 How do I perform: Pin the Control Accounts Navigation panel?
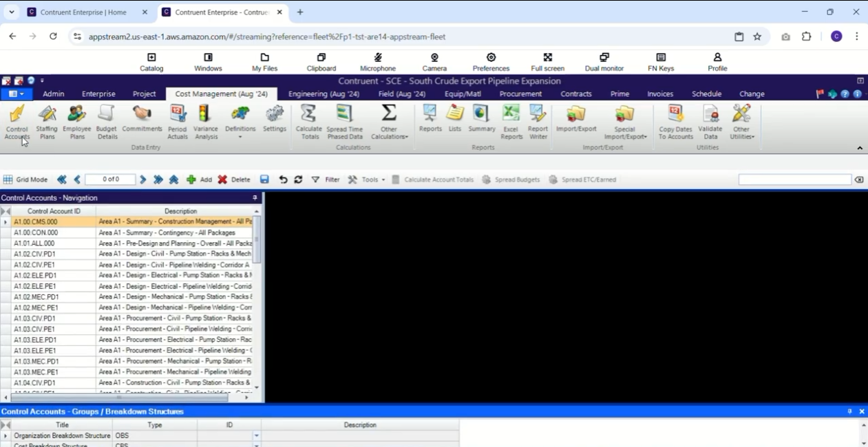[x=255, y=198]
